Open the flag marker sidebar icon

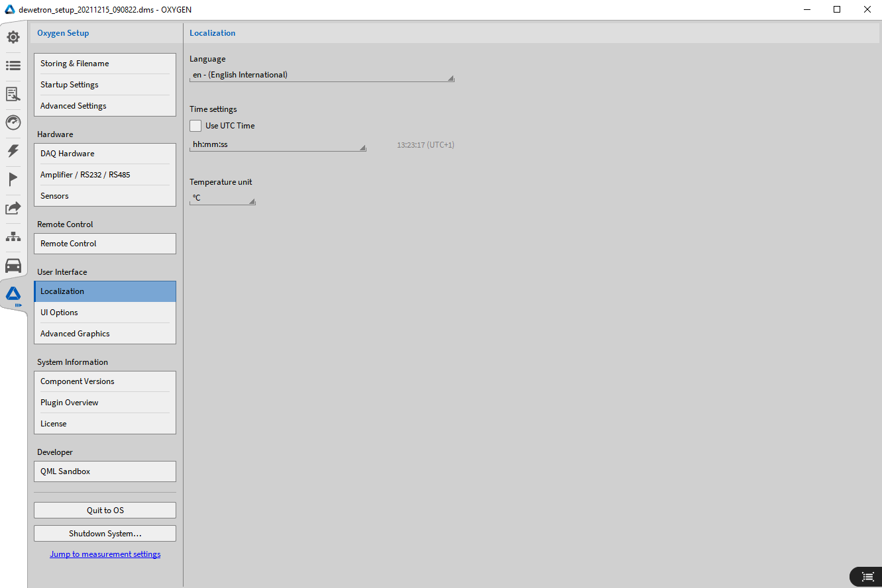click(13, 179)
